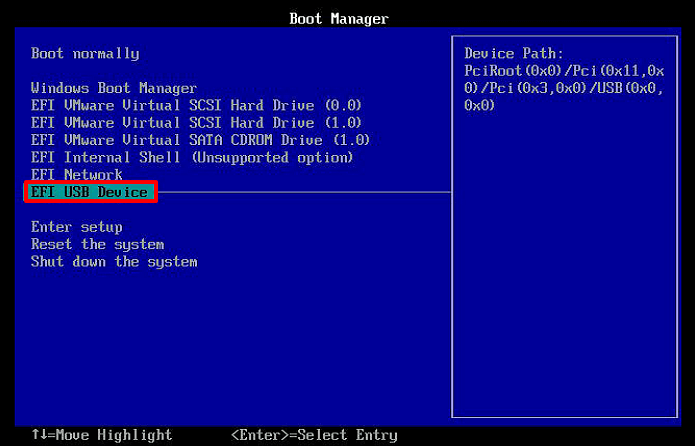Select the Boot normally option
The width and height of the screenshot is (695, 446).
pos(85,54)
